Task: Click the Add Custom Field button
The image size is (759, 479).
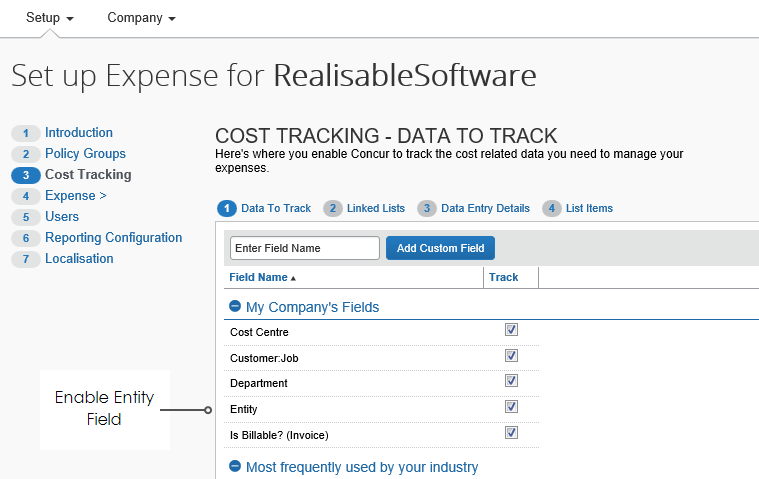Action: (x=440, y=248)
